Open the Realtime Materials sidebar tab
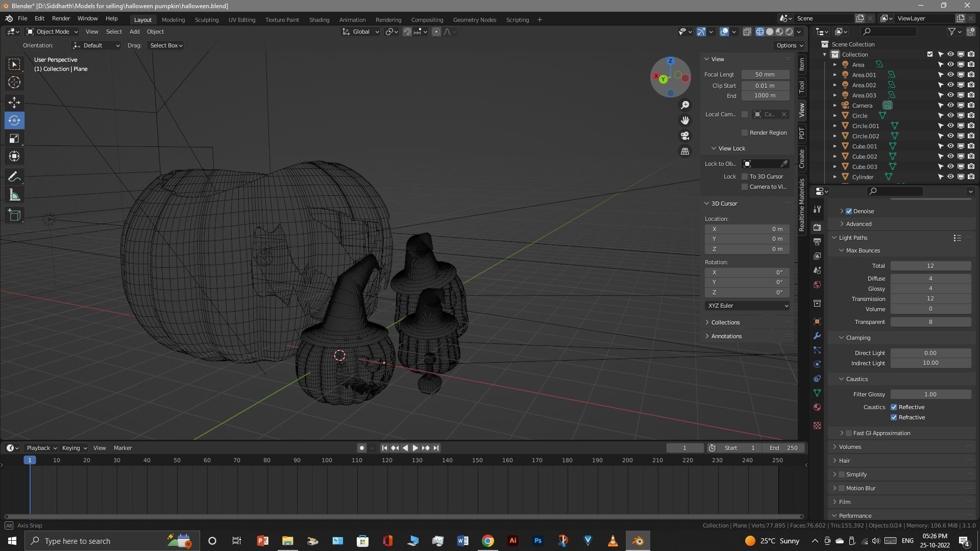Image resolution: width=980 pixels, height=551 pixels. click(x=802, y=205)
